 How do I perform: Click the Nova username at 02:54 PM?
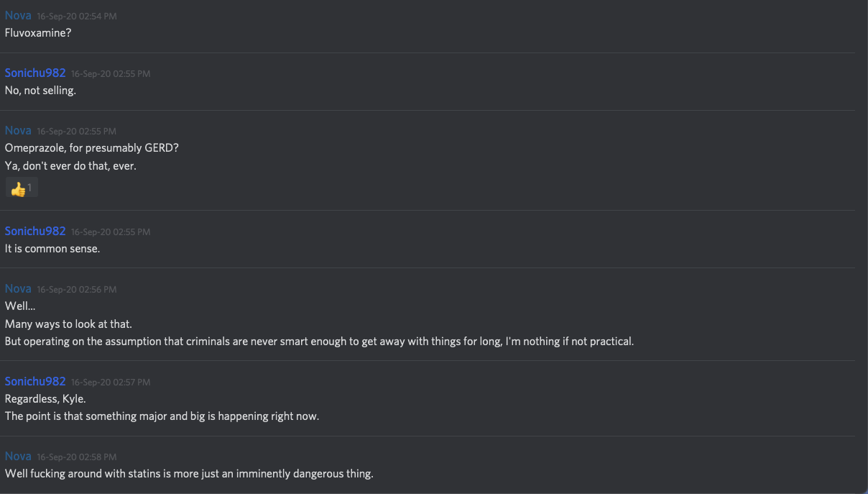[x=18, y=15]
